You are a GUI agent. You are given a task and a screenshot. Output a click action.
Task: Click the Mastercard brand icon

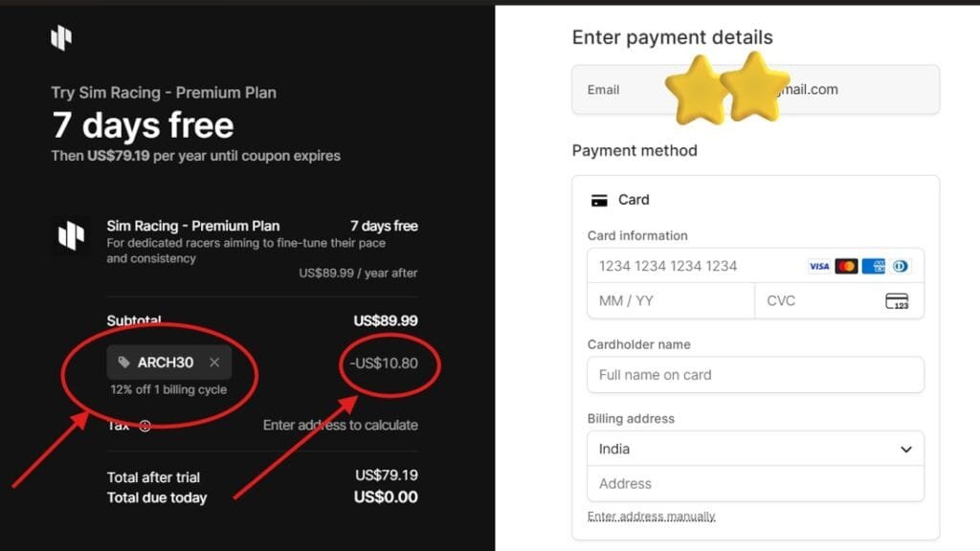[x=846, y=266]
